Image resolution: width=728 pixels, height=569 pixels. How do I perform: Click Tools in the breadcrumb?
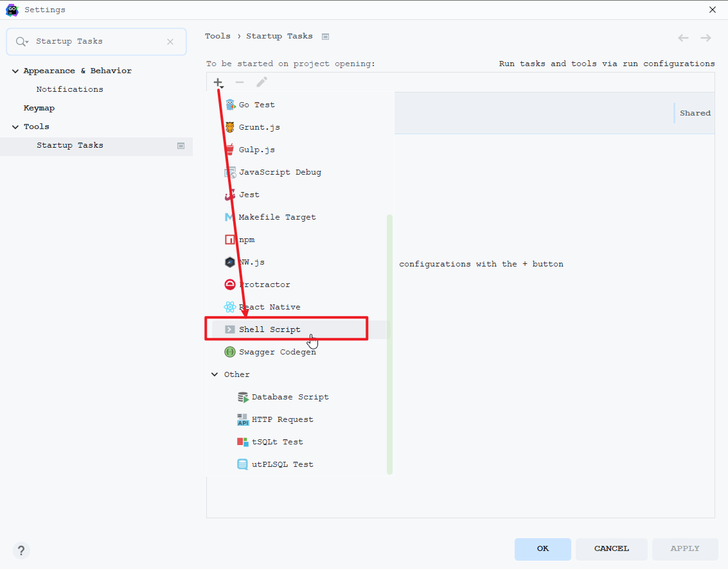[218, 36]
